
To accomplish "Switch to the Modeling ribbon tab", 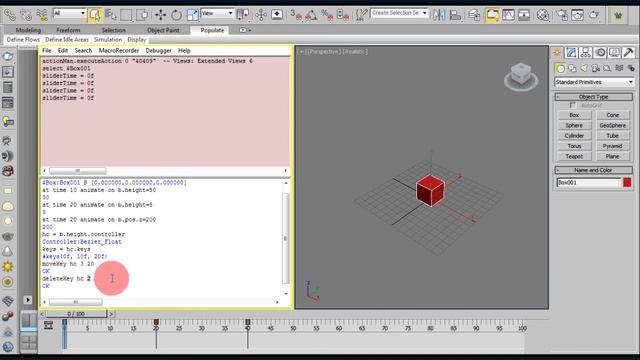I will (x=28, y=30).
